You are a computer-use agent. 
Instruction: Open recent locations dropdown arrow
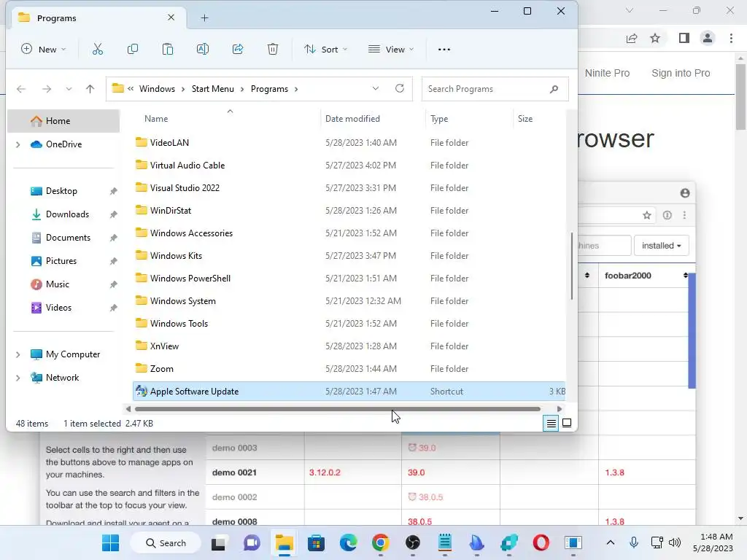click(69, 89)
